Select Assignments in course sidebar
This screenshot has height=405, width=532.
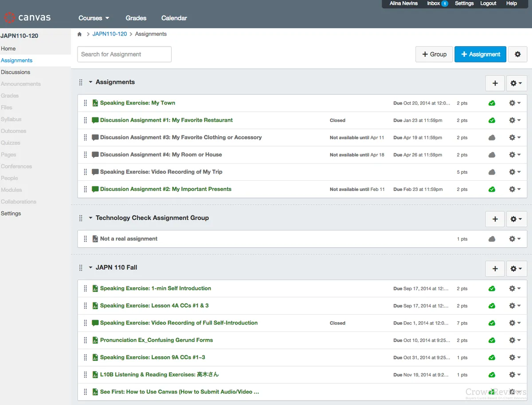coord(17,61)
